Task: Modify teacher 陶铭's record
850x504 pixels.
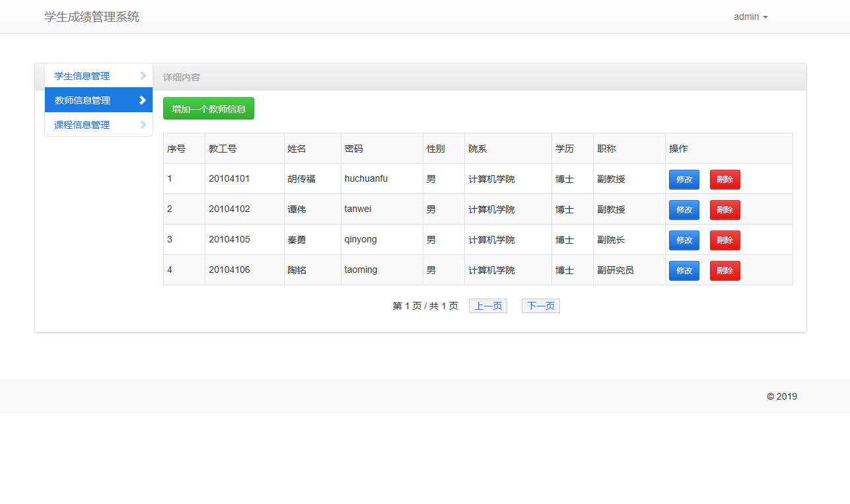Action: (x=684, y=271)
